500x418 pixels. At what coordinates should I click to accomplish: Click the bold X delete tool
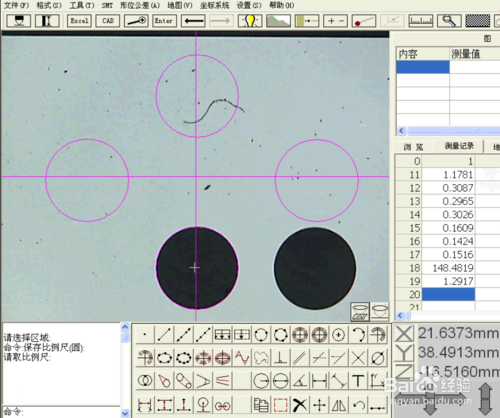[x=300, y=405]
